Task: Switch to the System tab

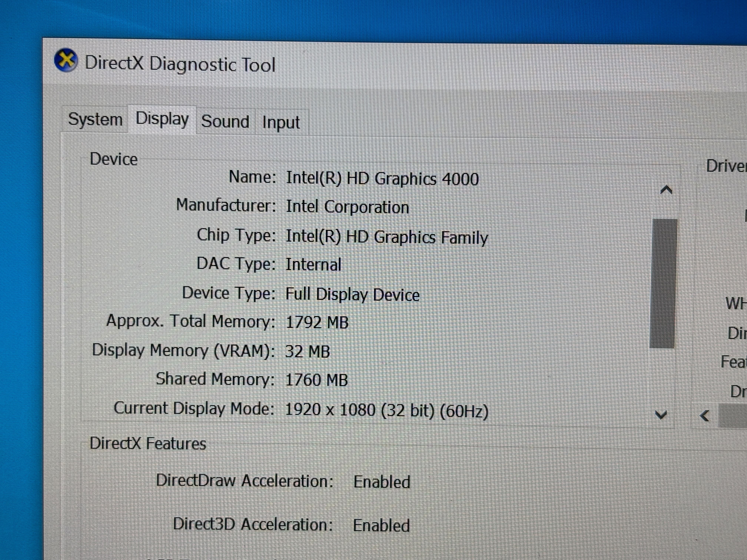Action: coord(95,119)
